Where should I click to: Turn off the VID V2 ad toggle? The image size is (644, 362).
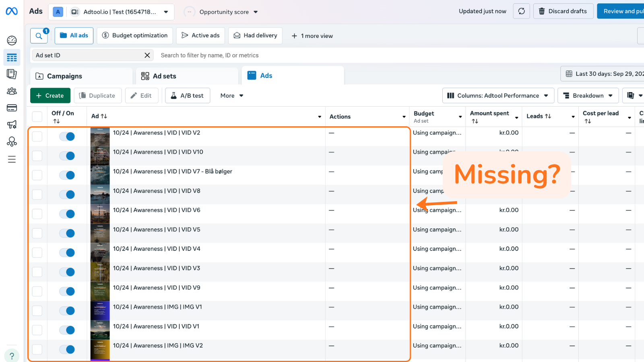tap(67, 137)
